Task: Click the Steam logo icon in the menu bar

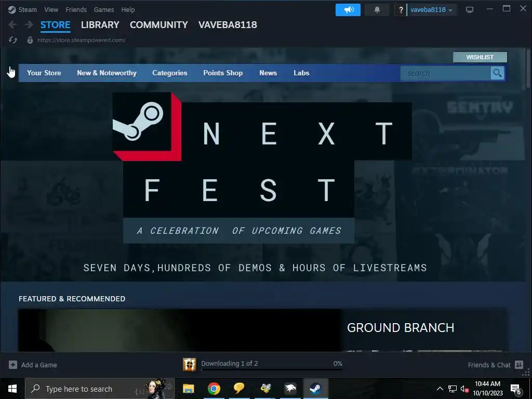Action: pos(12,10)
